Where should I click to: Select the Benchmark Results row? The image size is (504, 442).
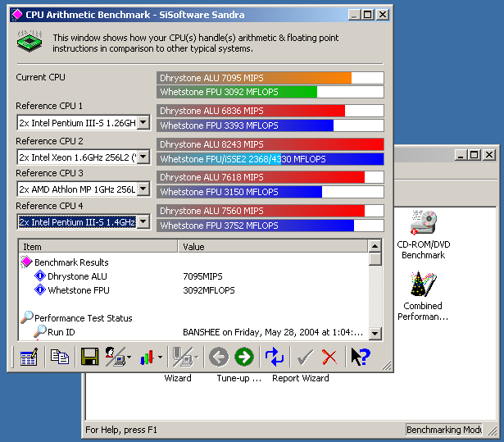pyautogui.click(x=71, y=262)
